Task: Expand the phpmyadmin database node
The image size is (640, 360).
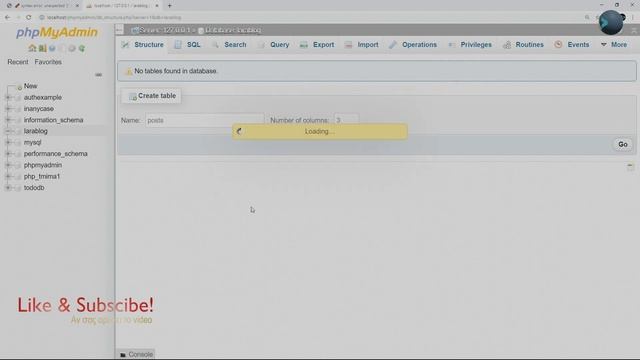Action: coord(8,165)
